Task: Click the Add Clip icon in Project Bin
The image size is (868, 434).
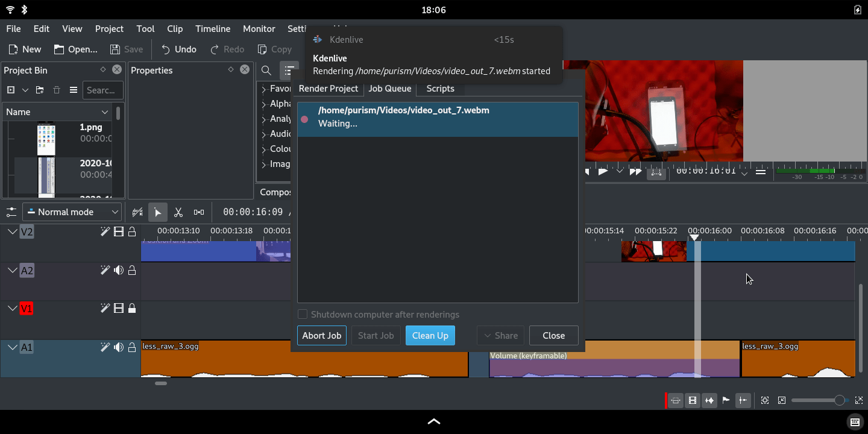Action: tap(11, 90)
